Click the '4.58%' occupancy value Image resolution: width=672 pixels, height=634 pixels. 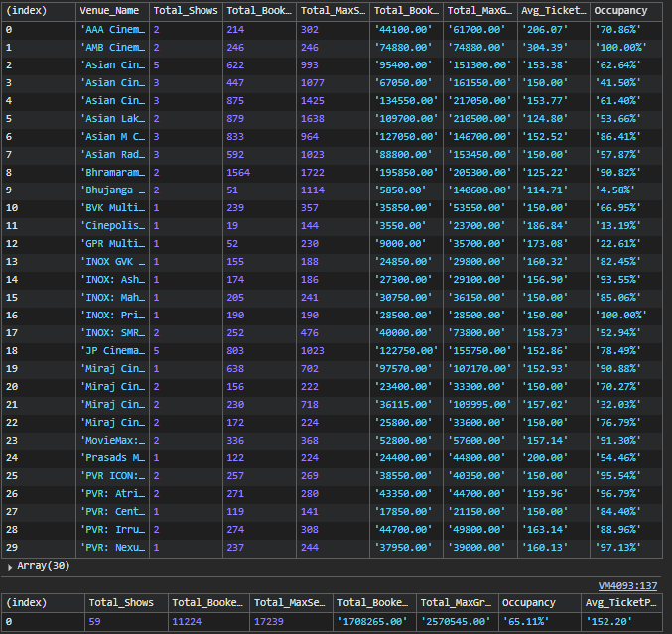pyautogui.click(x=615, y=190)
